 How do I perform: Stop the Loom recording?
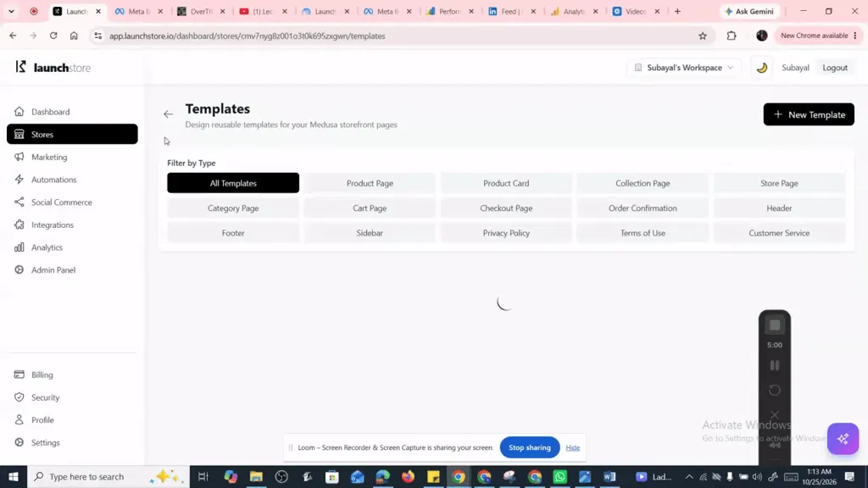coord(775,325)
